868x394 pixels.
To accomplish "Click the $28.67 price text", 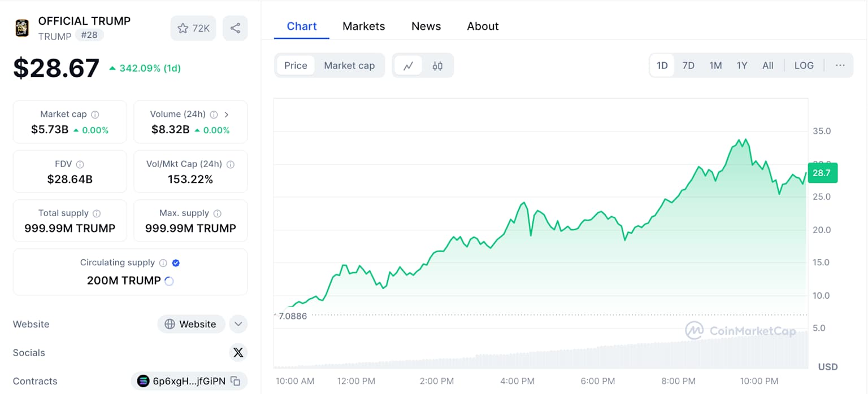I will coord(57,68).
